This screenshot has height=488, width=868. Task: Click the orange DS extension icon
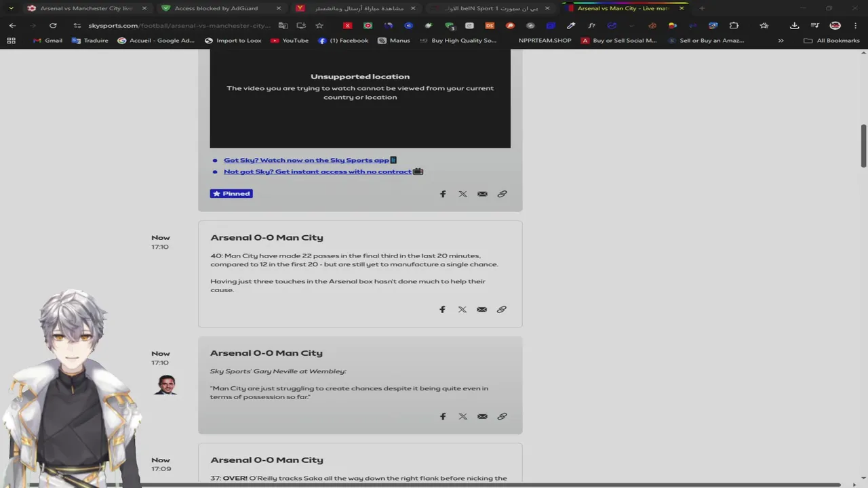tap(490, 26)
